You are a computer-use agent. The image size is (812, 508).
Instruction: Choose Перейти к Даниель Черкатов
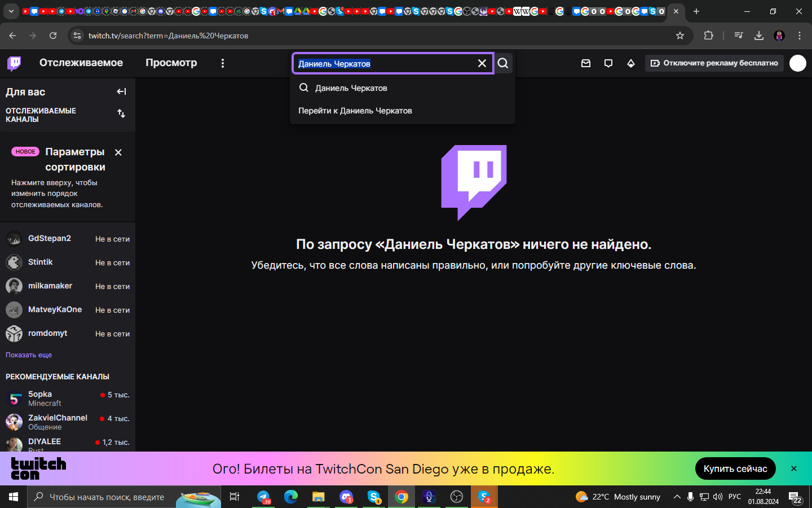(403, 111)
